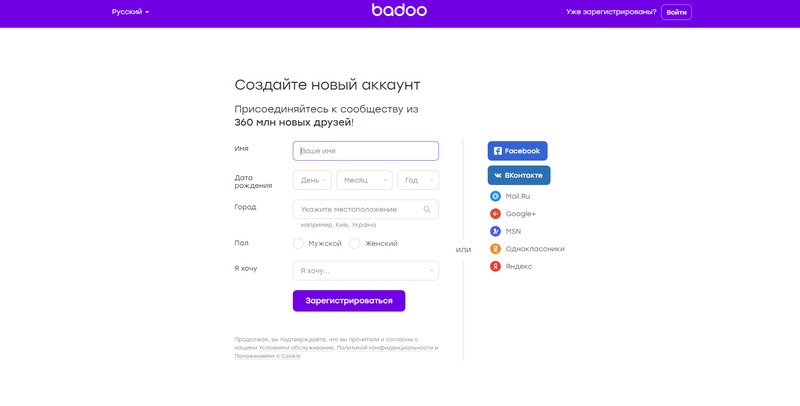Open the Месяц dropdown
Screen dimensions: 800x406
(364, 180)
